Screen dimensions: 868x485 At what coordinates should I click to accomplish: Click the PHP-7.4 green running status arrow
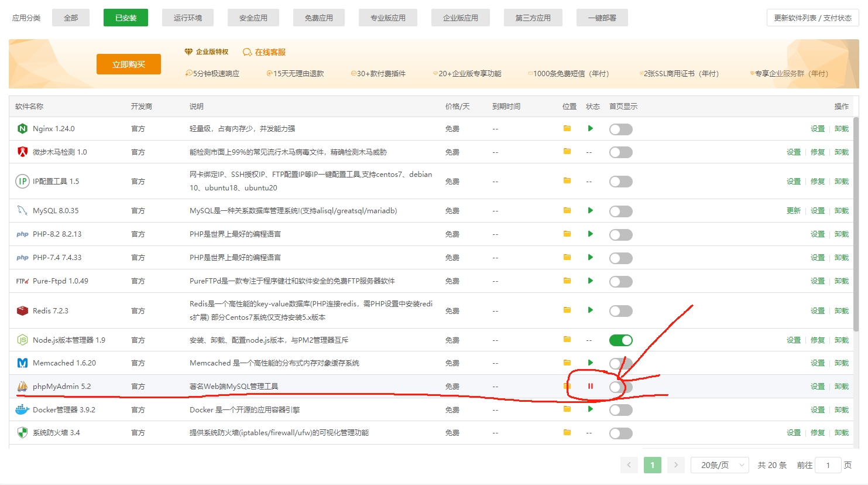coord(591,257)
